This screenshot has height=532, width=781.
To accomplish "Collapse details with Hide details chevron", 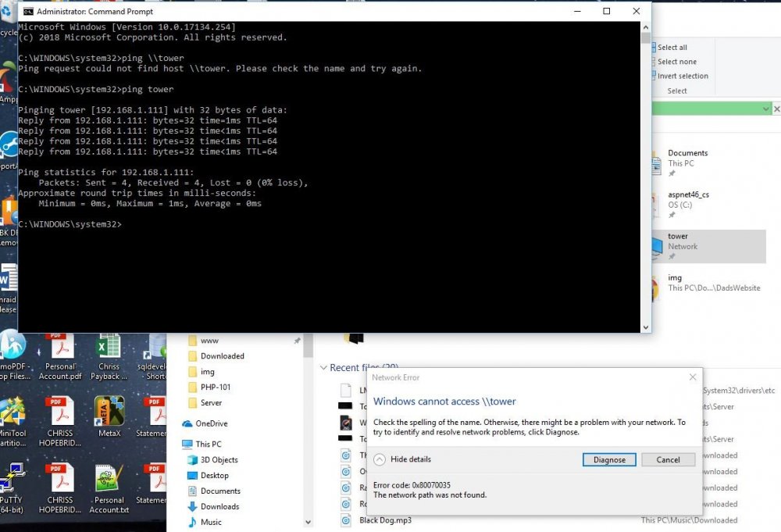I will tap(380, 459).
